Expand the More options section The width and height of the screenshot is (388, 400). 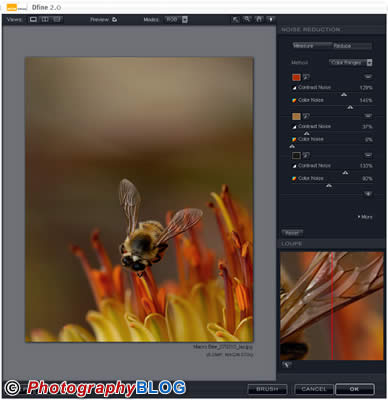coord(365,217)
